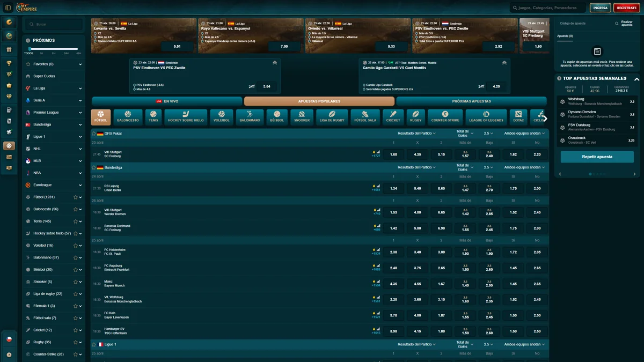Pick 1.60 odds for VfB Stuttgart win
The height and width of the screenshot is (362, 644).
pyautogui.click(x=393, y=154)
